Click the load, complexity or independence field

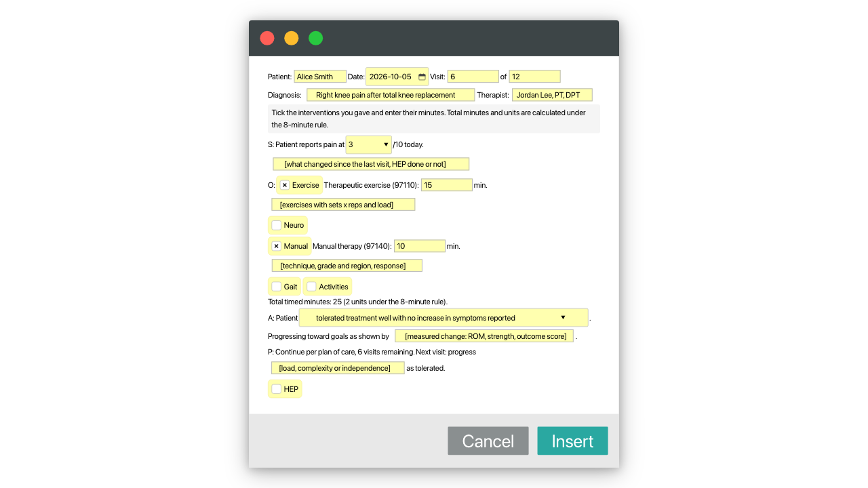(338, 368)
